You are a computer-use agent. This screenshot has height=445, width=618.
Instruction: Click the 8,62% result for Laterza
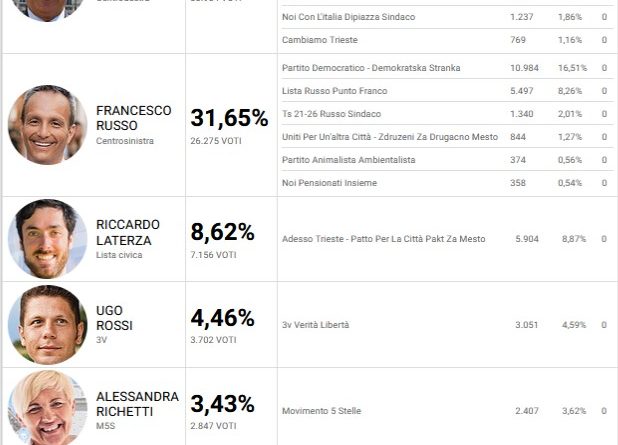[222, 232]
